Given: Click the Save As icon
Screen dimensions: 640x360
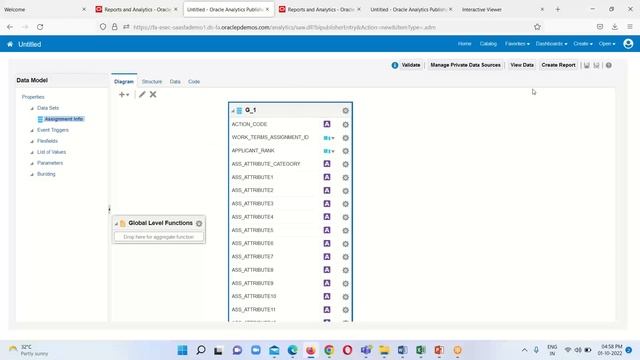Looking at the screenshot, I should (x=596, y=65).
